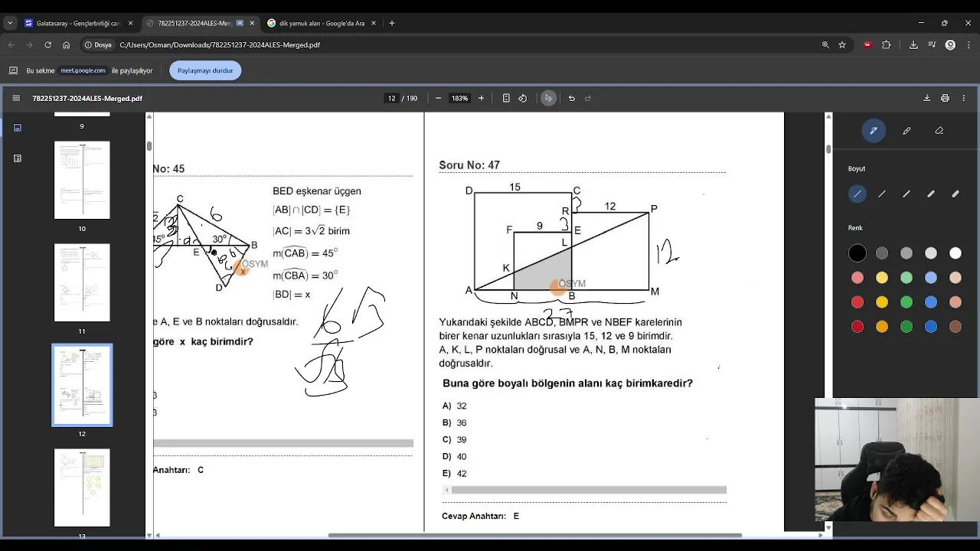This screenshot has width=980, height=551.
Task: Show document outline in sidebar
Action: tap(18, 158)
